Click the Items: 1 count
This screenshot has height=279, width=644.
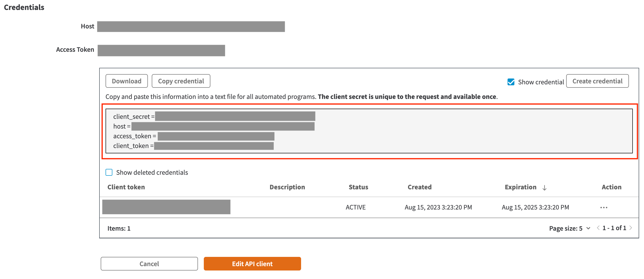pos(119,228)
